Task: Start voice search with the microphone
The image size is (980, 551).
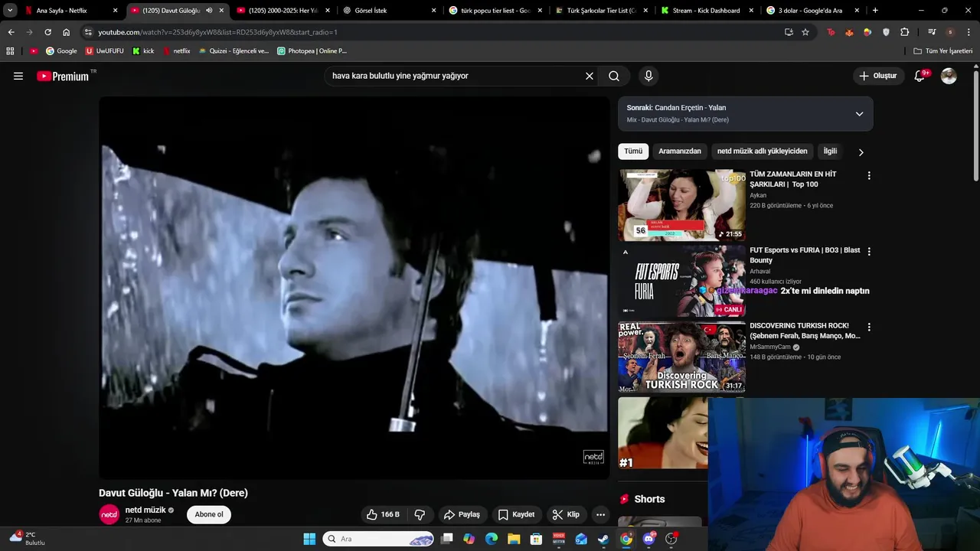Action: coord(648,76)
